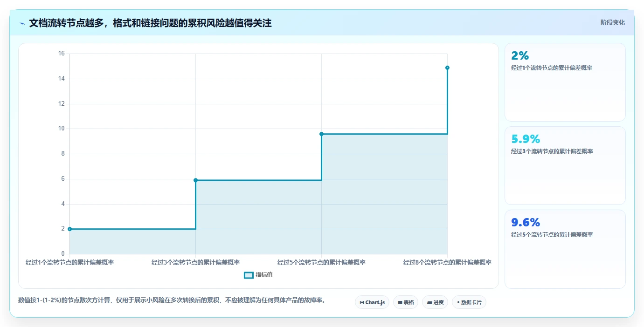Image resolution: width=644 pixels, height=327 pixels.
Task: Click the data point near value 15
Action: (x=447, y=68)
